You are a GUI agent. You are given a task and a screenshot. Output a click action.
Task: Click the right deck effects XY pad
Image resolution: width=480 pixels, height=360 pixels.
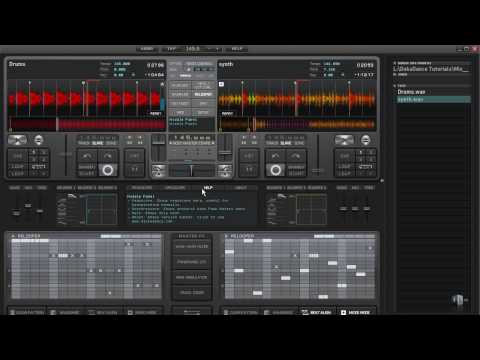tap(311, 209)
